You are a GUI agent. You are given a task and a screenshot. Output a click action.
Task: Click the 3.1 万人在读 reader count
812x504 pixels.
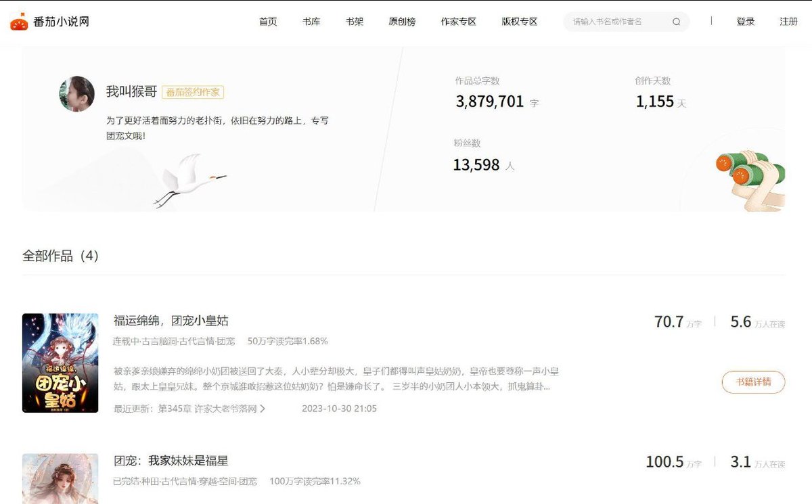click(x=758, y=462)
